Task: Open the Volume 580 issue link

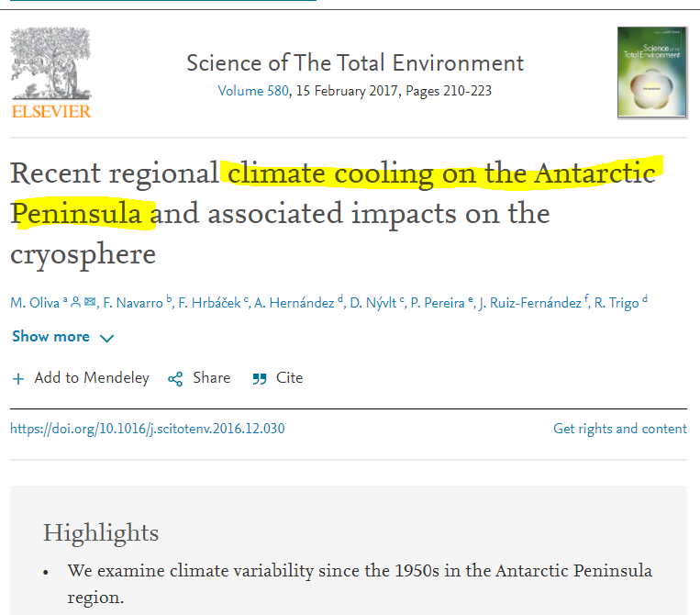Action: tap(252, 91)
